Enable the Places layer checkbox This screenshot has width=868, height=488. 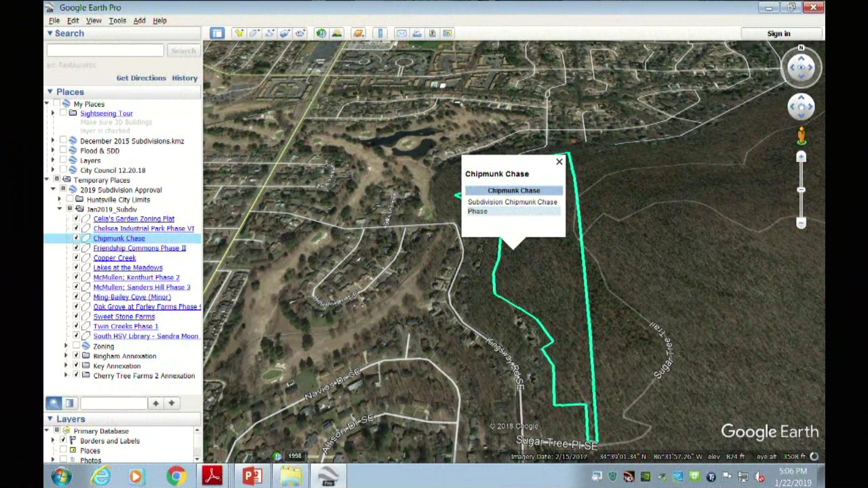(63, 450)
